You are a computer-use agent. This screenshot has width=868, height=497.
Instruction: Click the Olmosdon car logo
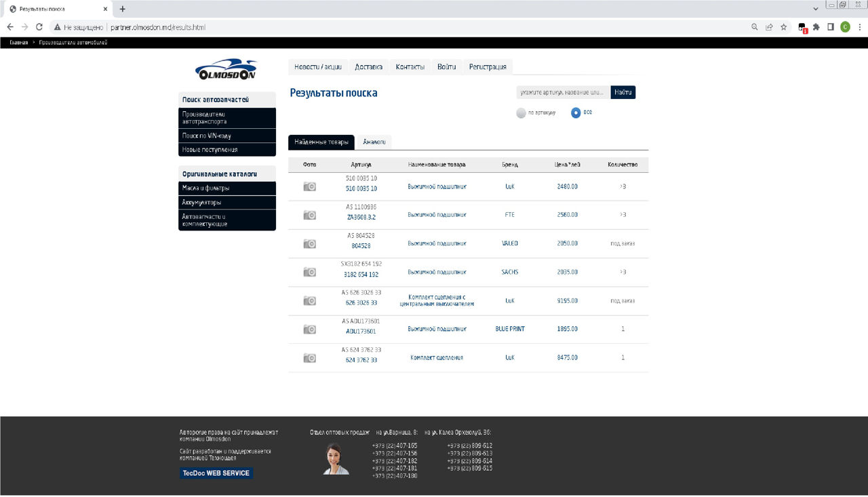pos(226,69)
